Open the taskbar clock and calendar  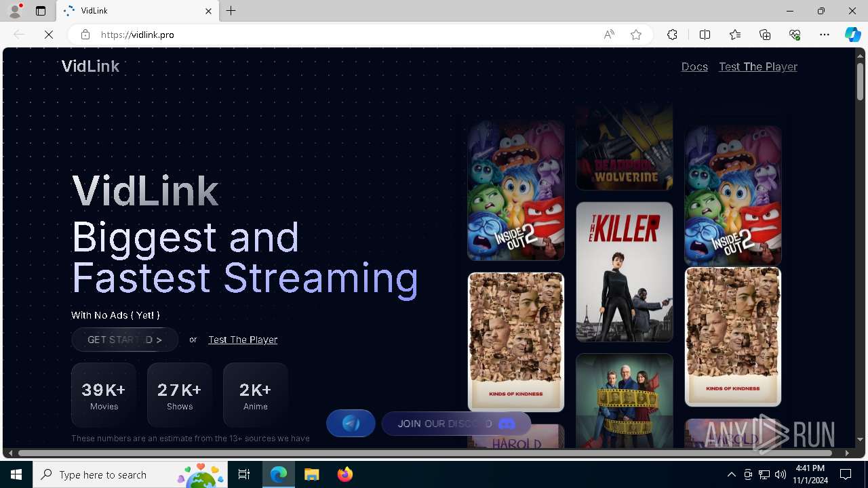[x=810, y=474]
